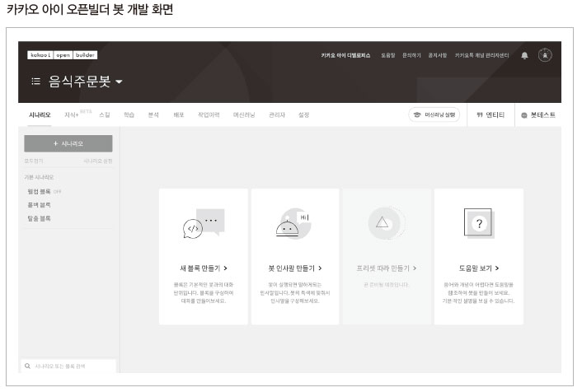The width and height of the screenshot is (582, 392).
Task: Open the 도움말 보기 card link
Action: (479, 268)
